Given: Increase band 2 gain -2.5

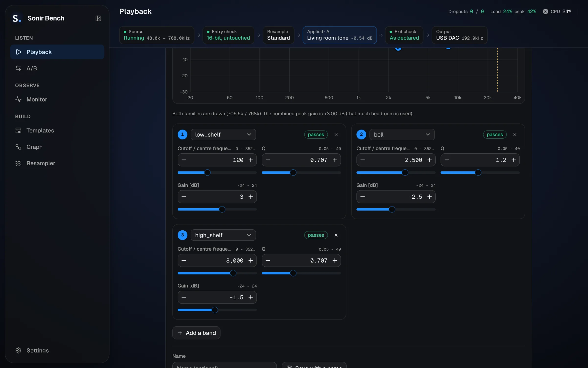Looking at the screenshot, I should pos(429,197).
